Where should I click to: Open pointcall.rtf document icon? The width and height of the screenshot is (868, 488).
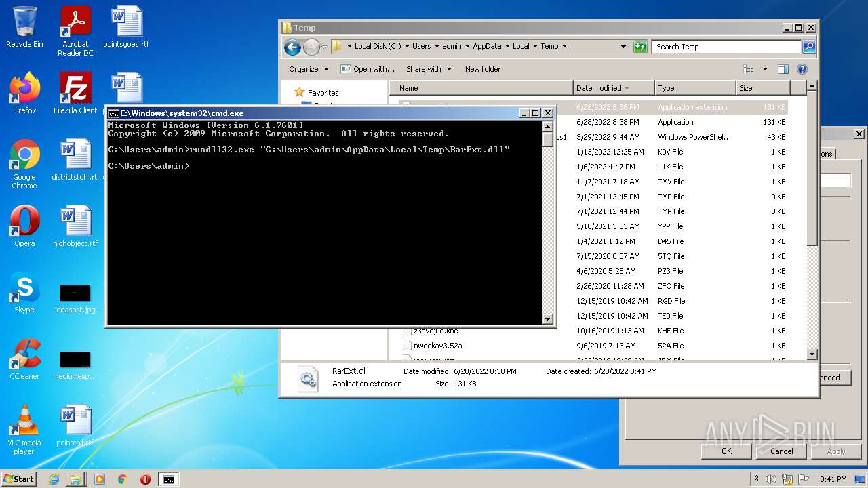coord(75,426)
